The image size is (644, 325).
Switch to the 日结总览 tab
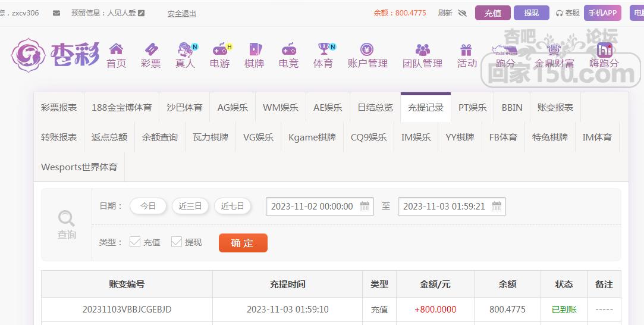[375, 108]
